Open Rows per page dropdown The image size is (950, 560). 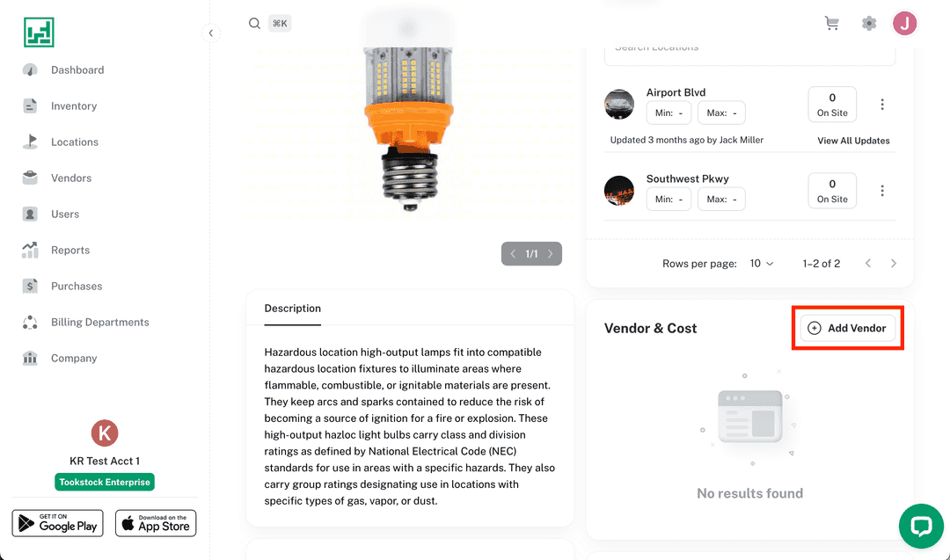[762, 264]
